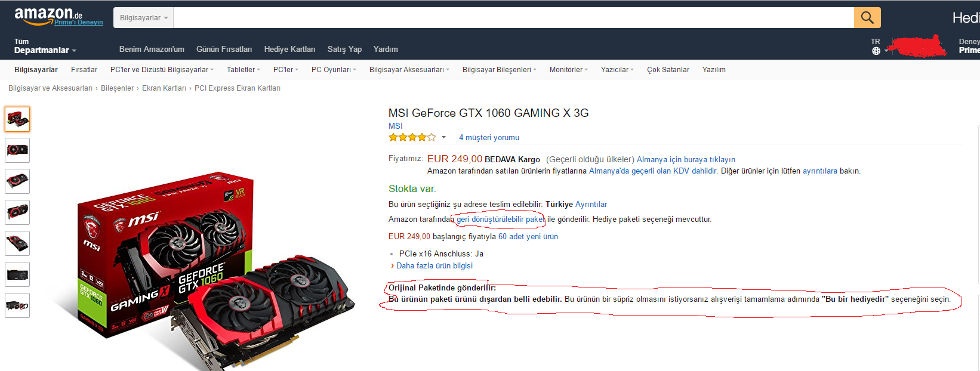The height and width of the screenshot is (371, 980).
Task: Click the main MSI GTX 1060 product image
Action: pyautogui.click(x=206, y=271)
